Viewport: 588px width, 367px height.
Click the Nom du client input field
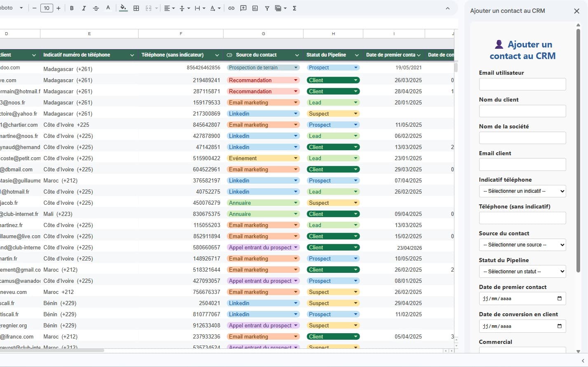point(522,111)
